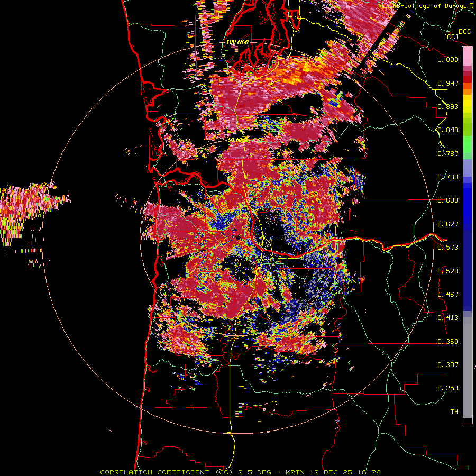
Task: Click the 0.307 legend value
Action: pyautogui.click(x=448, y=365)
